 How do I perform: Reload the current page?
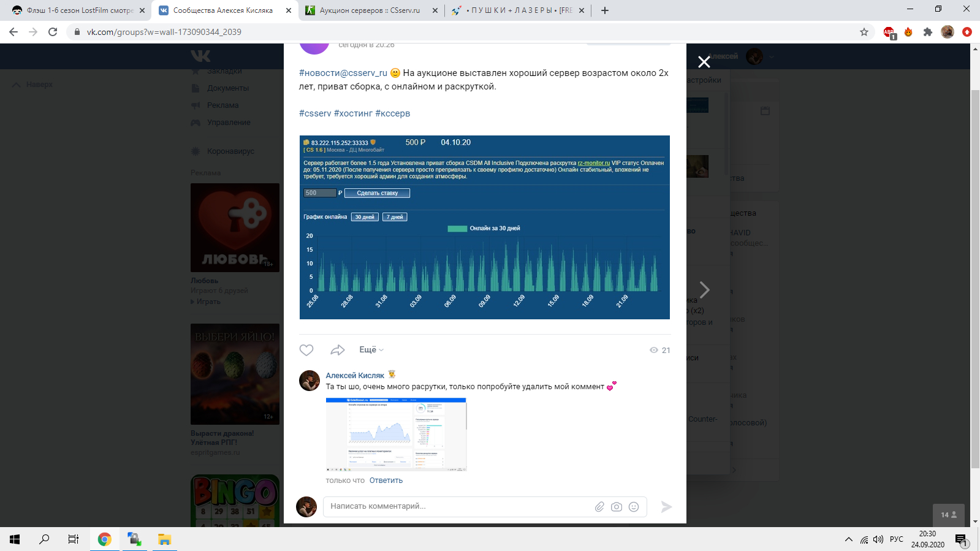pos(53,32)
